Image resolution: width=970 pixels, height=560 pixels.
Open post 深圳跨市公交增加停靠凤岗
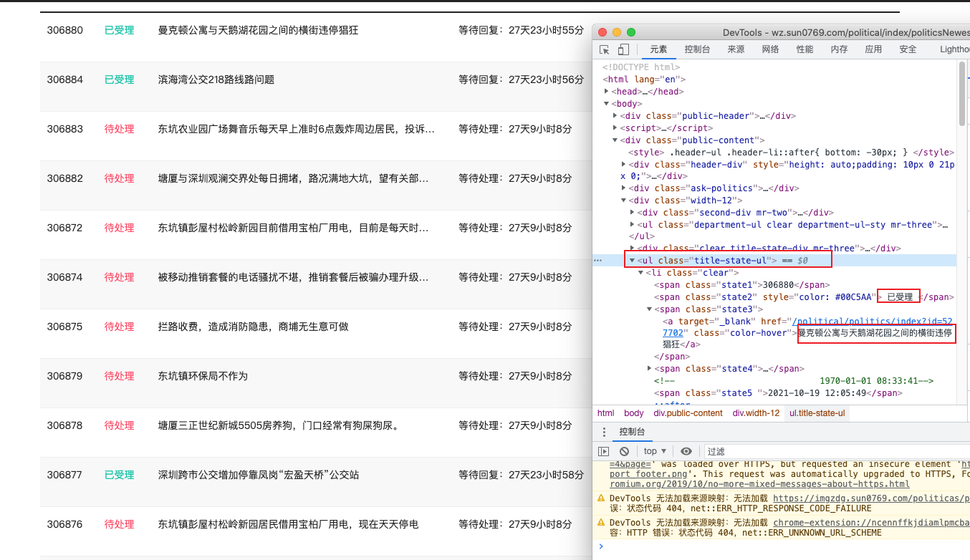[x=259, y=475]
